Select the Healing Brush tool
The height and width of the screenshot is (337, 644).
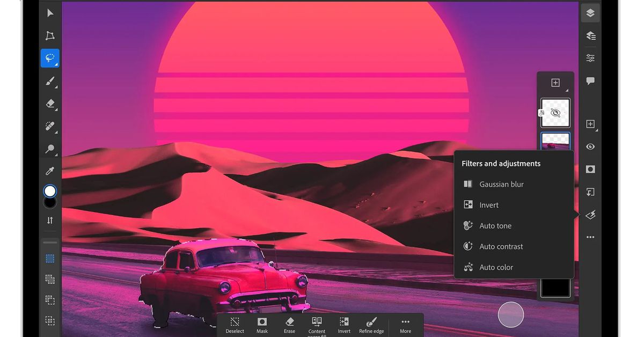(x=50, y=126)
